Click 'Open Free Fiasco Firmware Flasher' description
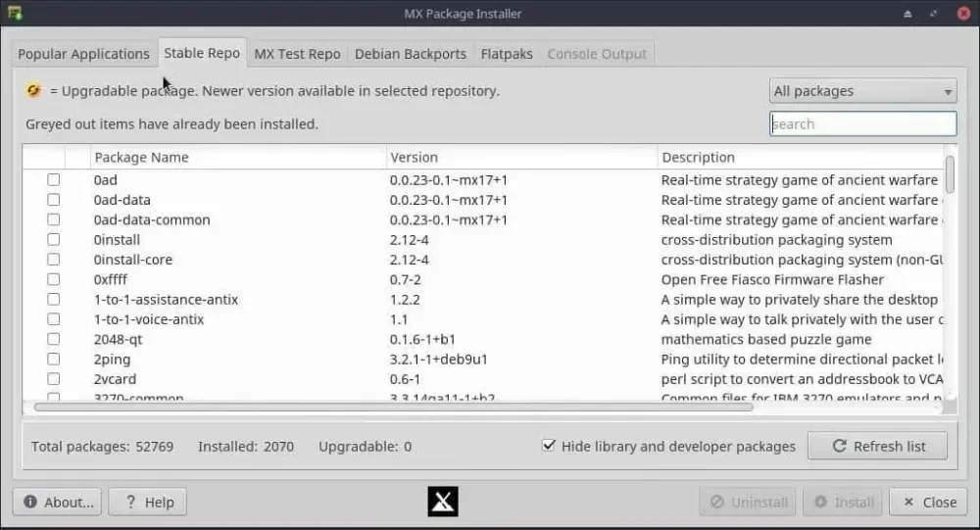This screenshot has height=530, width=980. [772, 280]
